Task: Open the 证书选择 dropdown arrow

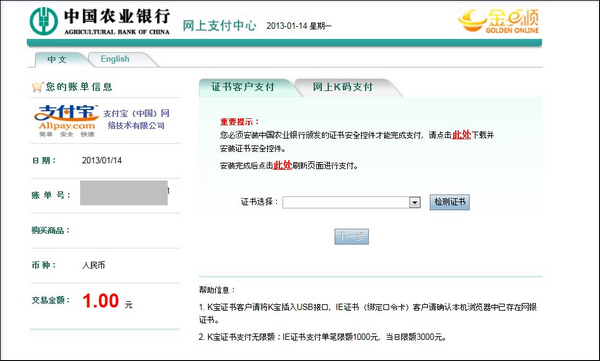Action: (415, 202)
